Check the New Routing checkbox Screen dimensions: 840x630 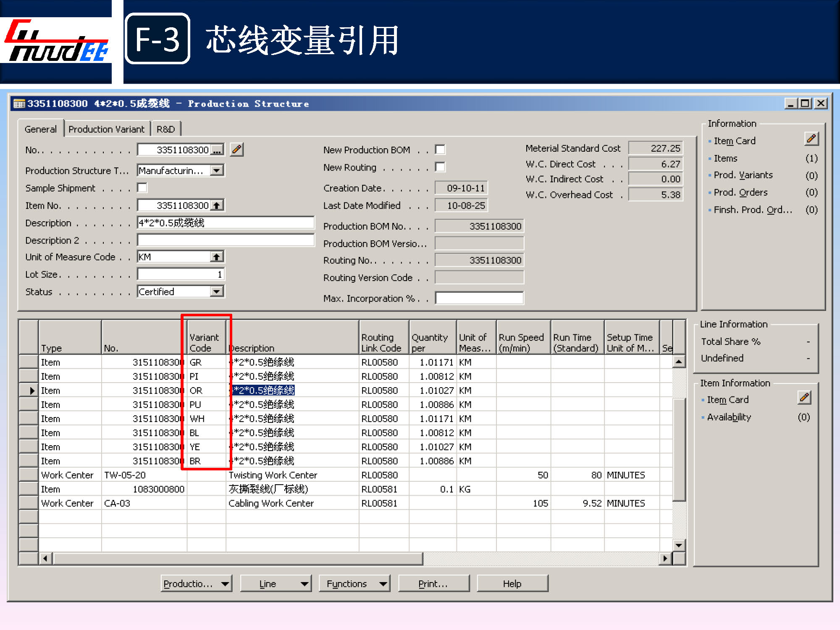point(440,167)
